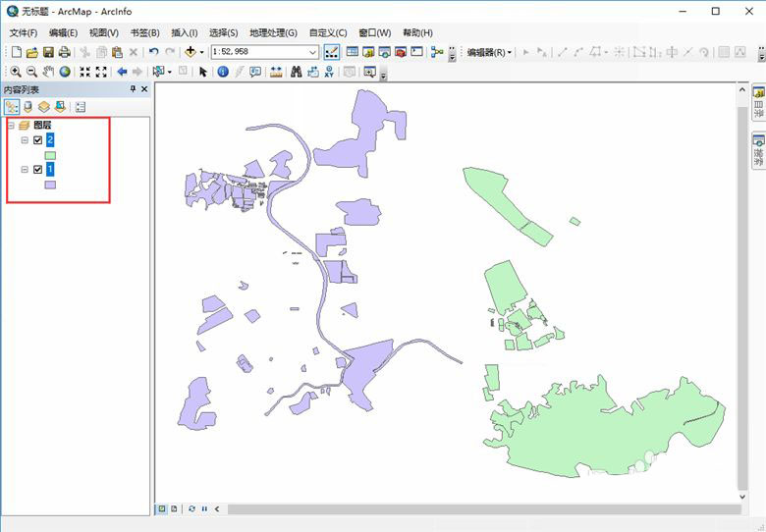Collapse layer 1 legend in tree
The image size is (766, 532).
(x=25, y=170)
